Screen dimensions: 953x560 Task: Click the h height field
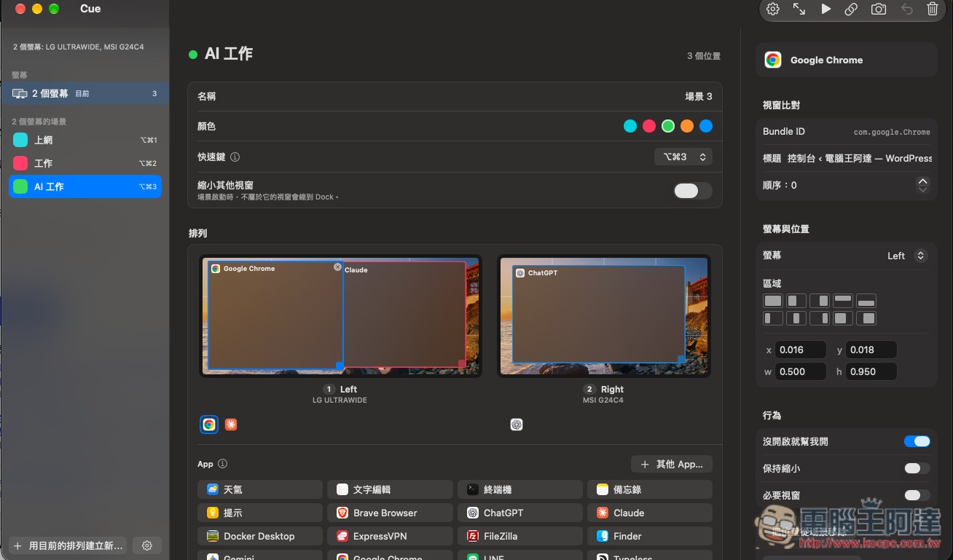click(x=871, y=371)
